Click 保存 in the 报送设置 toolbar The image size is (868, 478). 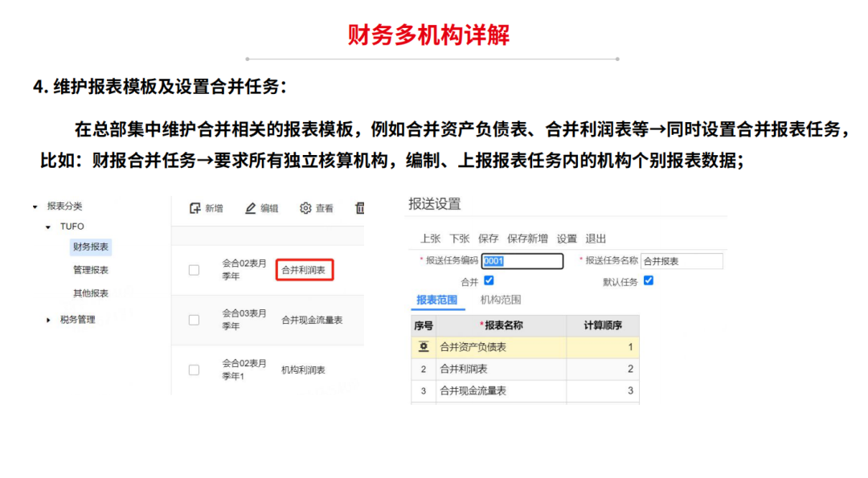(x=488, y=239)
